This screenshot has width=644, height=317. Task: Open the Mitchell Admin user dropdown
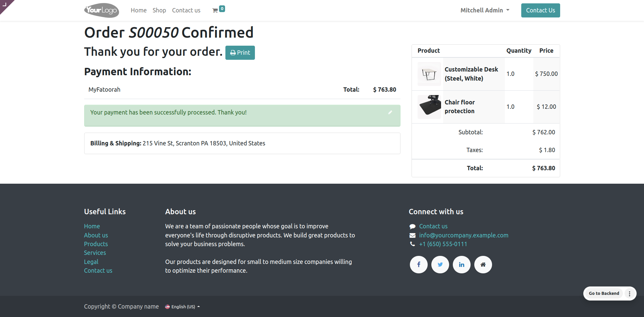(x=485, y=10)
